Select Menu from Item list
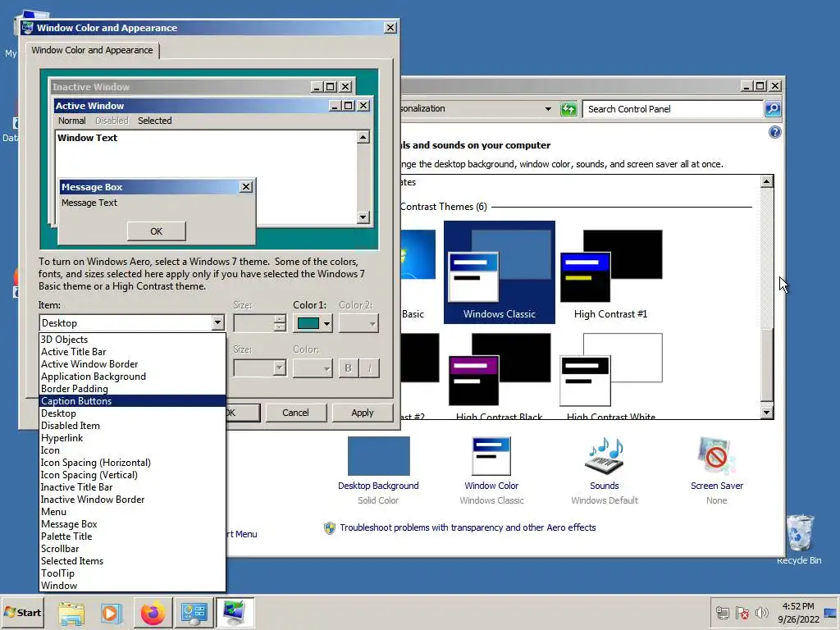The width and height of the screenshot is (840, 630). pos(132,512)
